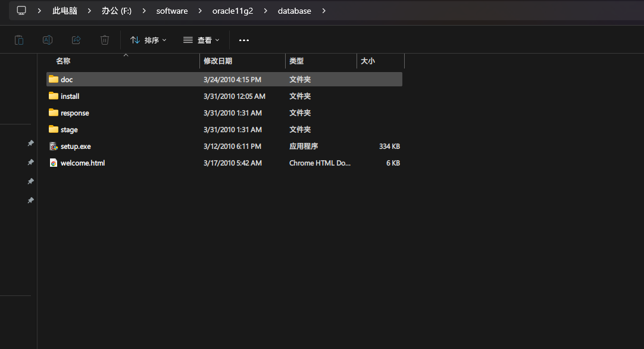Expand chevron after 办公 (F:) in breadcrumb
Image resolution: width=644 pixels, height=349 pixels.
pos(144,11)
